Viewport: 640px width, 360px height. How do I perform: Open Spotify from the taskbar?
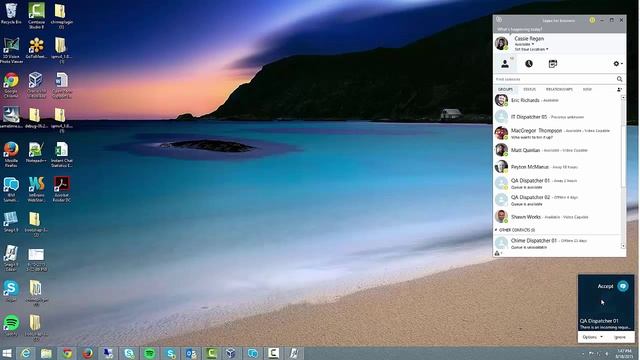coord(149,353)
